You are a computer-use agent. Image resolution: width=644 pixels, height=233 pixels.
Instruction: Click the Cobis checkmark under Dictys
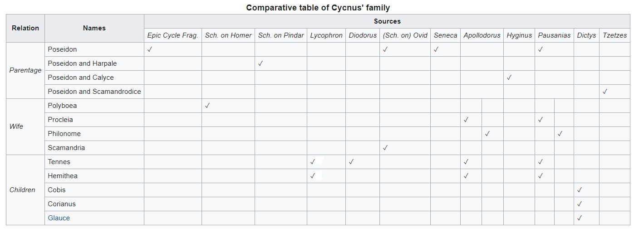(580, 190)
